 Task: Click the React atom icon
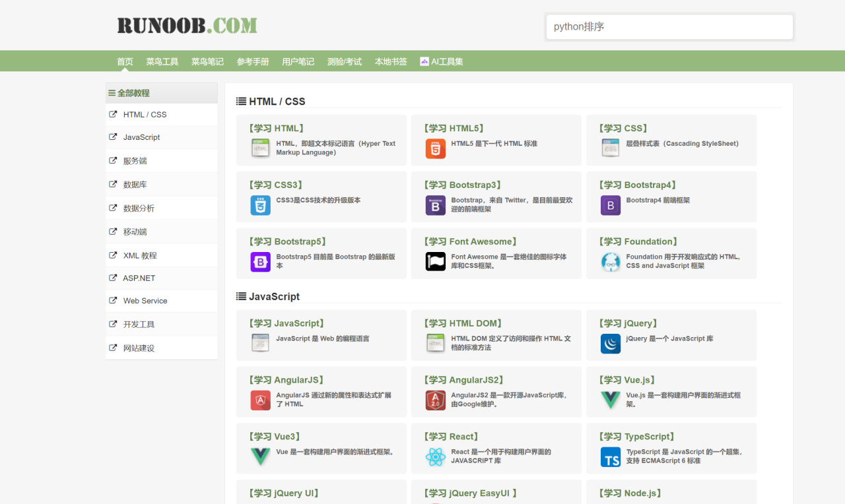(435, 457)
